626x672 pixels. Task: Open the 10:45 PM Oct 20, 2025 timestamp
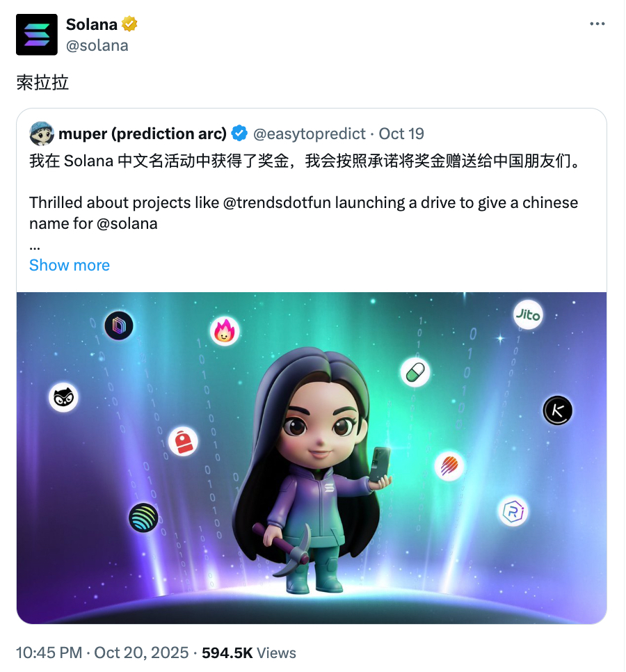[x=102, y=653]
